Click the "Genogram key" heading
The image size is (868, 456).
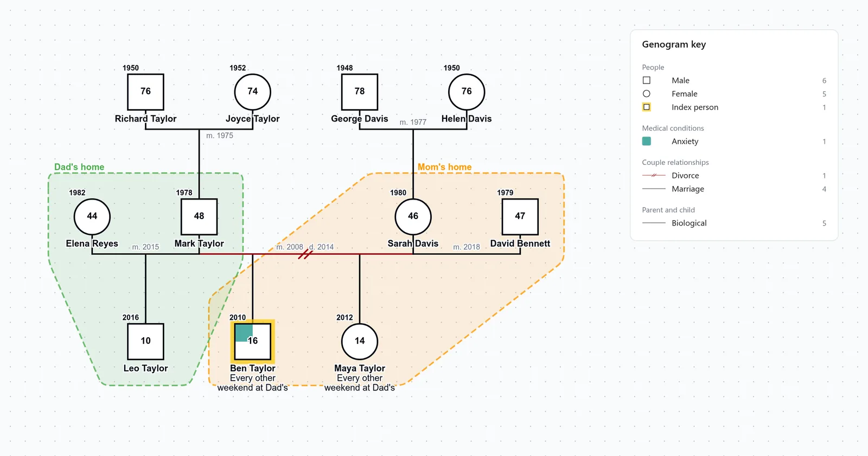pyautogui.click(x=674, y=44)
